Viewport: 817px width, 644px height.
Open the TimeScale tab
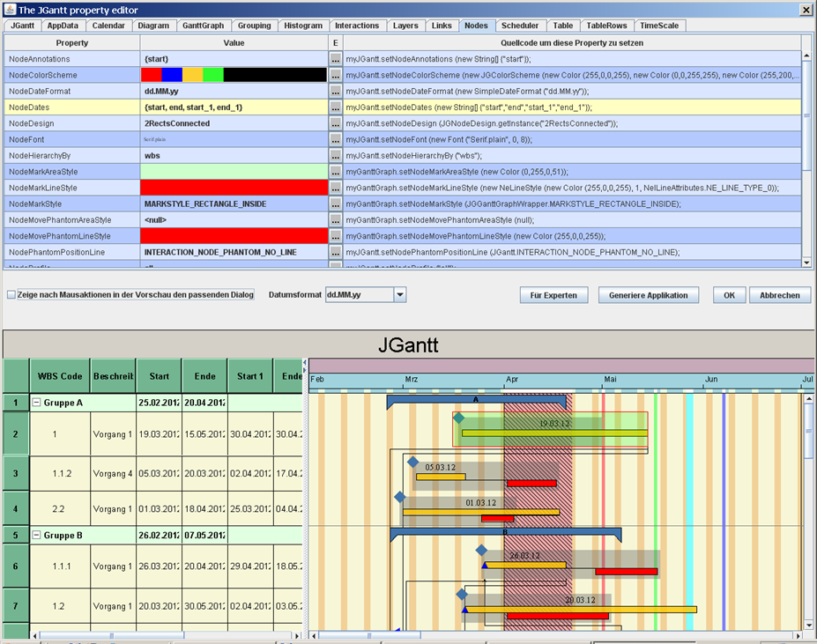(x=659, y=26)
